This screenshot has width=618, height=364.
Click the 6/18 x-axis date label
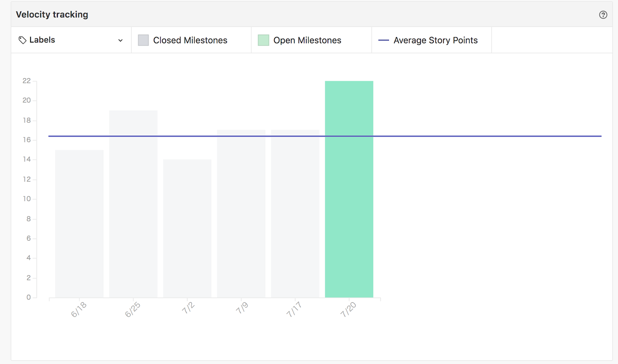79,309
